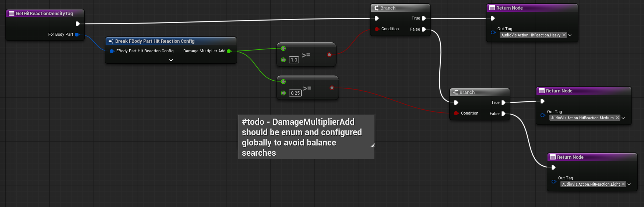This screenshot has width=644, height=207.
Task: Click the comment box resize handle
Action: (x=372, y=145)
